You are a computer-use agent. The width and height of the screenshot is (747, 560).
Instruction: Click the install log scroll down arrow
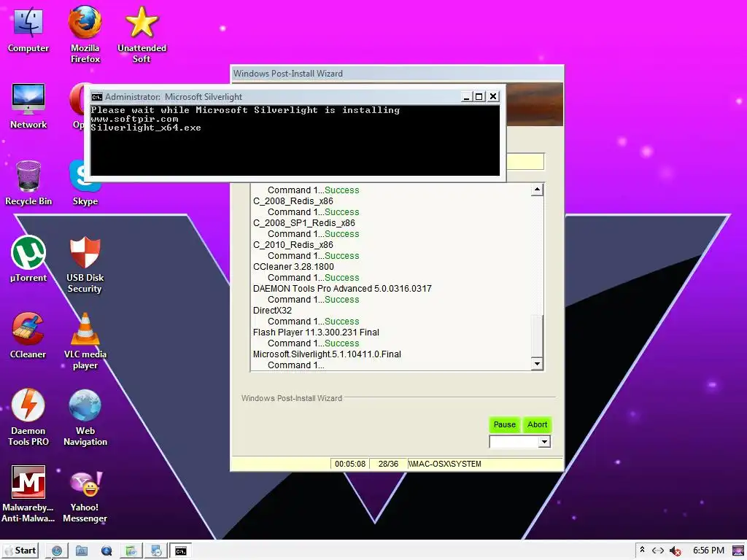point(537,364)
